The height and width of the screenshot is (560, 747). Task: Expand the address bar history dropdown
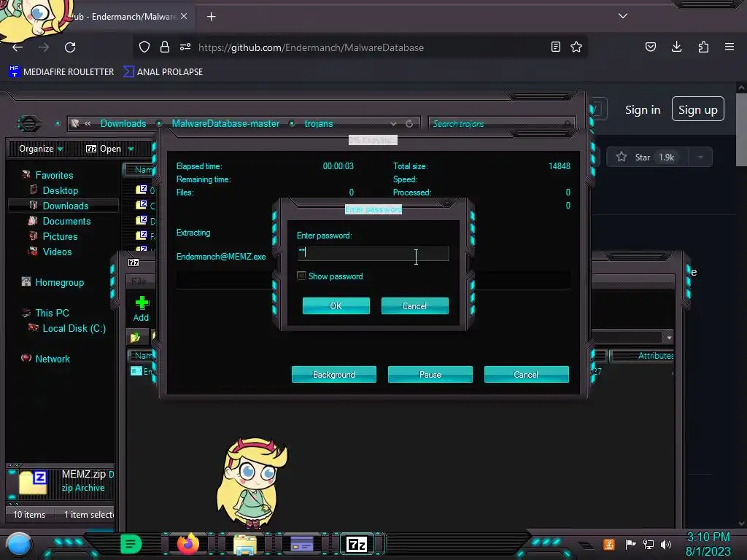393,124
